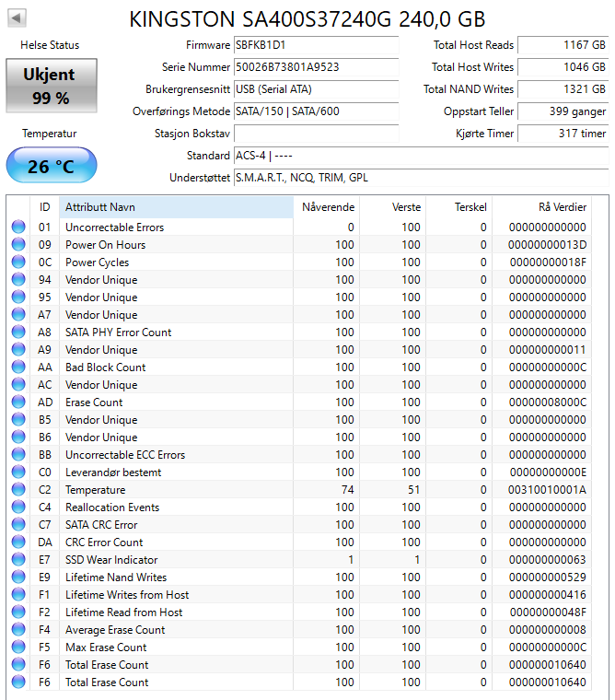Image resolution: width=615 pixels, height=700 pixels.
Task: Click the status dot for attribute 95
Action: pyautogui.click(x=18, y=297)
